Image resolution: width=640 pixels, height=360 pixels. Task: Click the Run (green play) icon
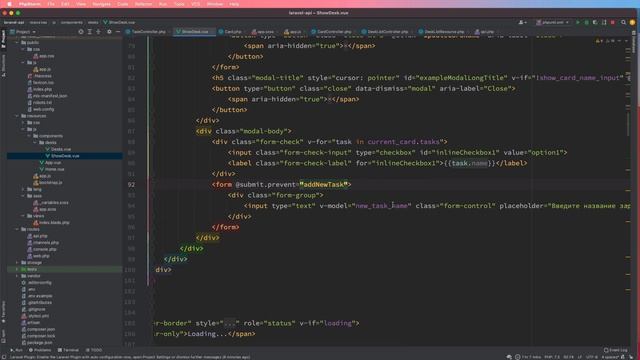tap(578, 22)
